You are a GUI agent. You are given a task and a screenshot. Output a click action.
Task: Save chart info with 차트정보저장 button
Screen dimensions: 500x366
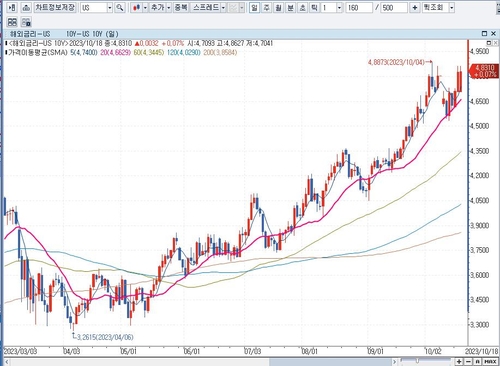(55, 7)
